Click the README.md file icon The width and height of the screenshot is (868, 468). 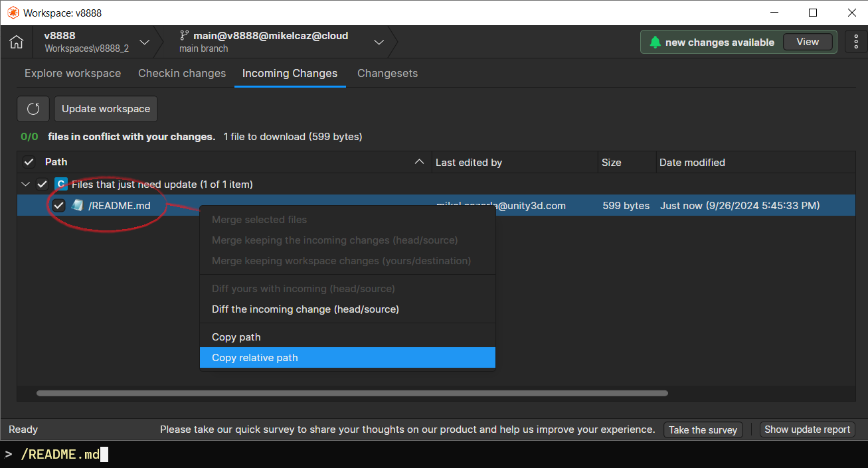pos(78,205)
